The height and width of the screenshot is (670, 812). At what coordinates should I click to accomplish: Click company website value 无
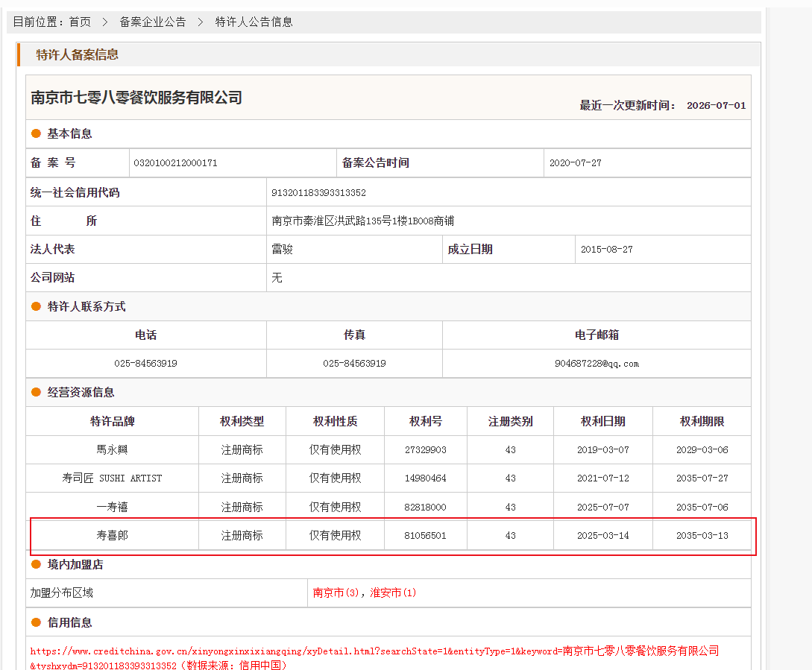coord(277,278)
